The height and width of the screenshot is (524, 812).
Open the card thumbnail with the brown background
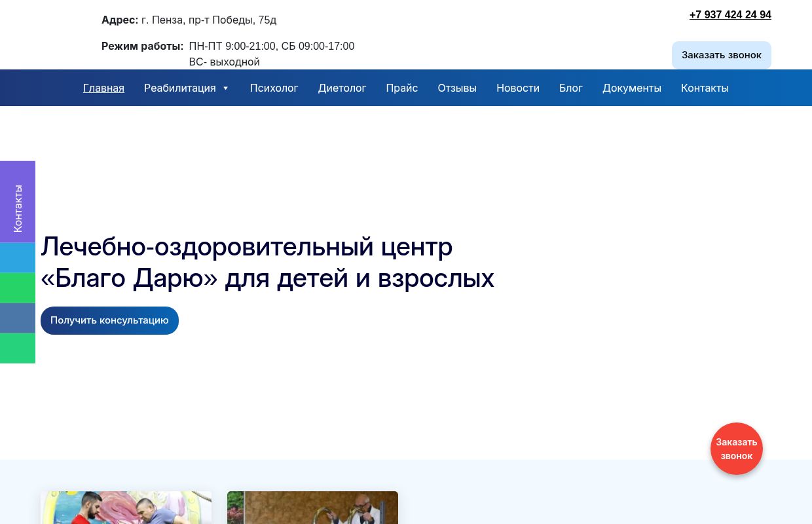[312, 508]
